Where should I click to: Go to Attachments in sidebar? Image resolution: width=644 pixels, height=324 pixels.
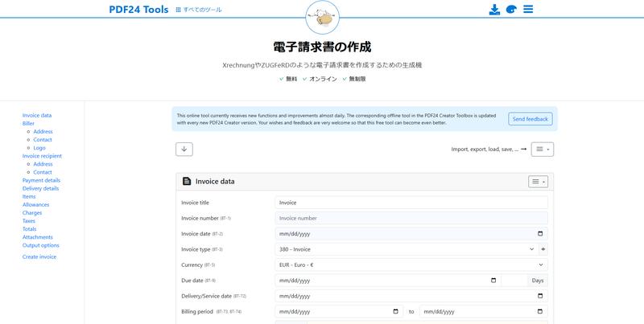point(38,237)
